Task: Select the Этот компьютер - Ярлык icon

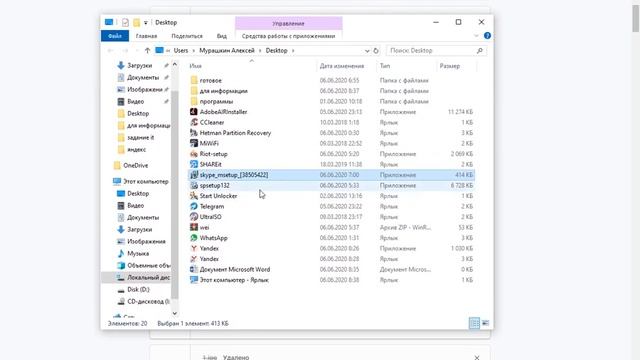Action: [x=194, y=280]
